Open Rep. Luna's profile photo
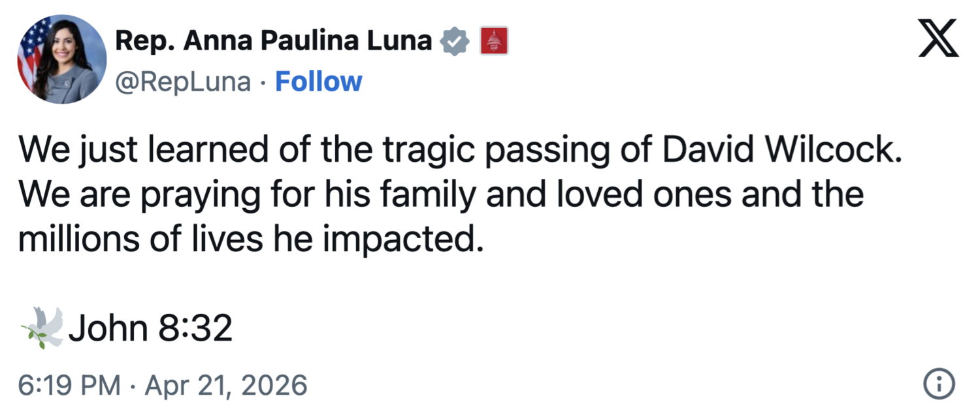980x417 pixels. click(x=61, y=59)
